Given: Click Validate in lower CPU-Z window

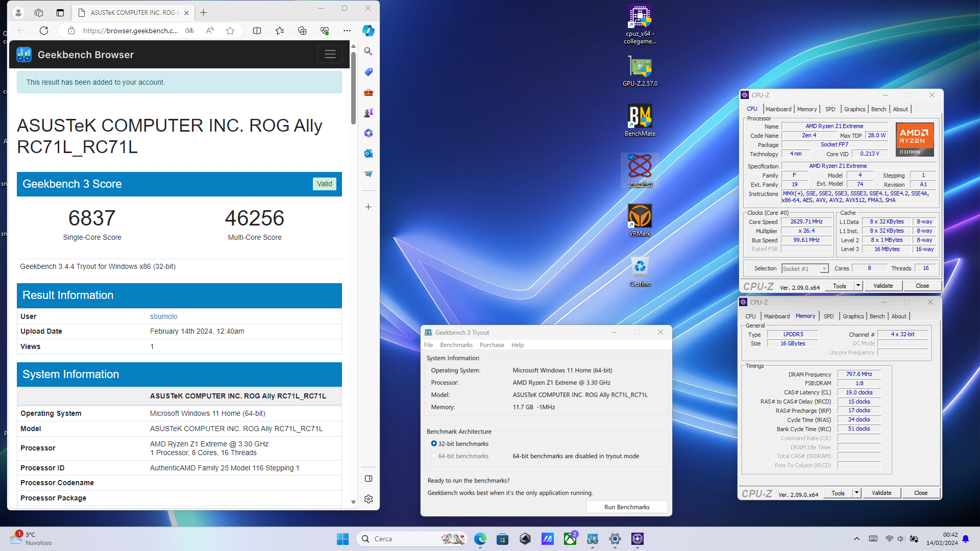Looking at the screenshot, I should 881,493.
